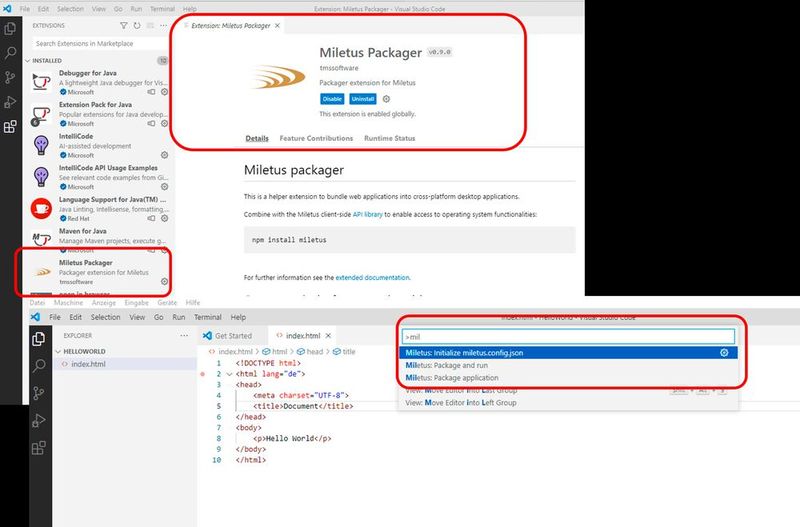Select IntelliCode extension entry

coord(97,145)
